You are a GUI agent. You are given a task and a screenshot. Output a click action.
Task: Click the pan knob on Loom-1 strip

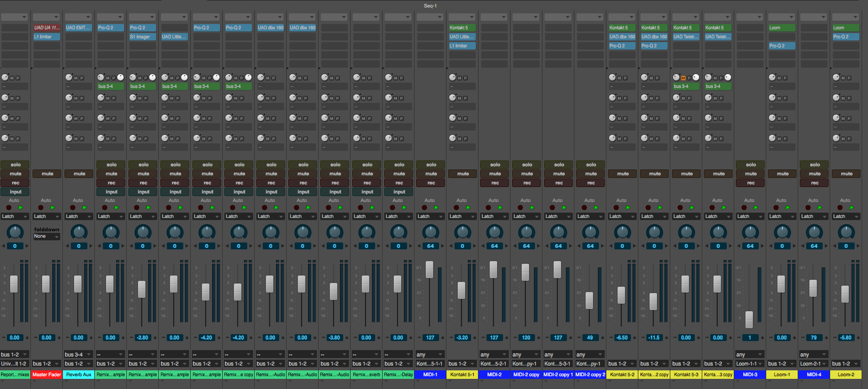pos(782,232)
